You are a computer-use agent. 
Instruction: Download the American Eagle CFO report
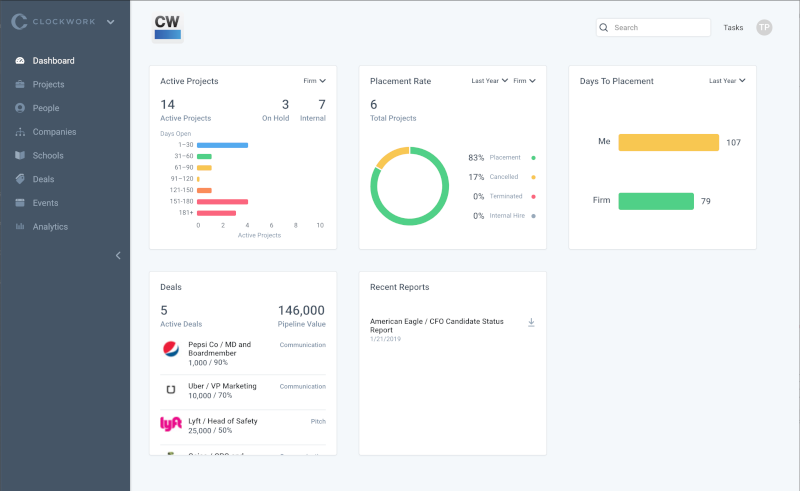point(531,323)
